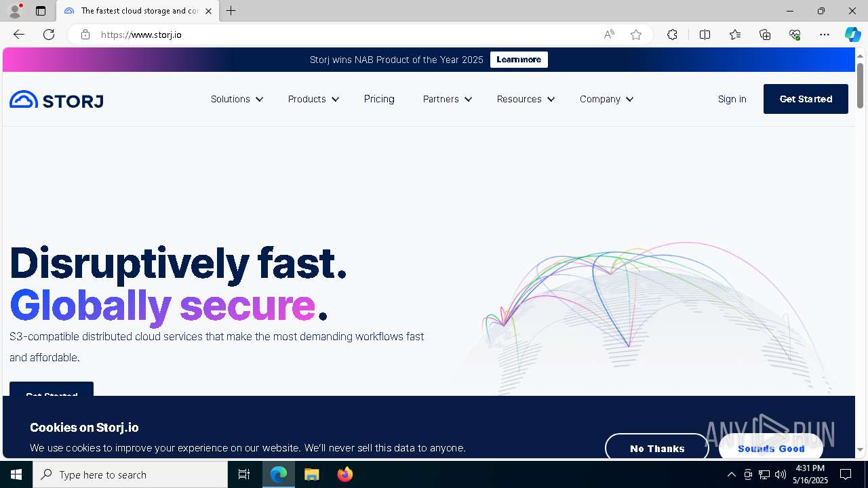The height and width of the screenshot is (488, 868).
Task: Launch Firefox from taskbar
Action: [x=345, y=474]
